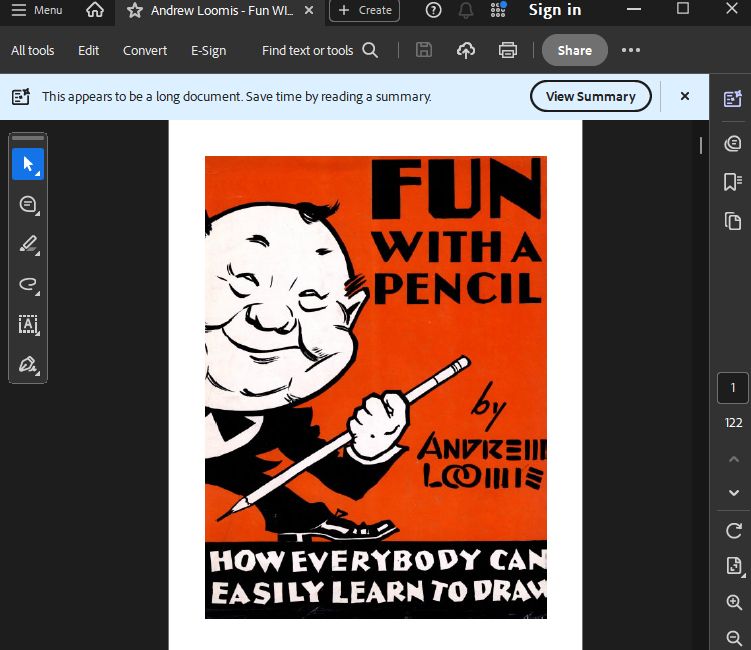
Task: Select the Fill & Sign pen tool
Action: 28,365
